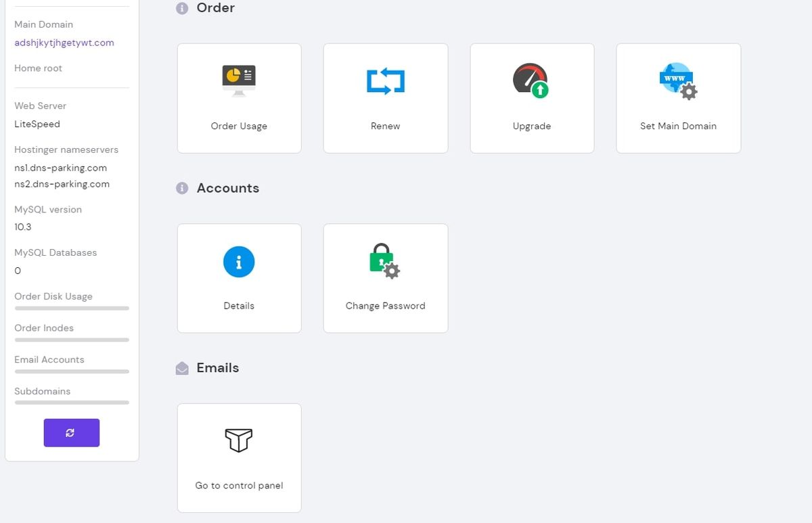
Task: Open Order Usage statistics
Action: pyautogui.click(x=239, y=98)
